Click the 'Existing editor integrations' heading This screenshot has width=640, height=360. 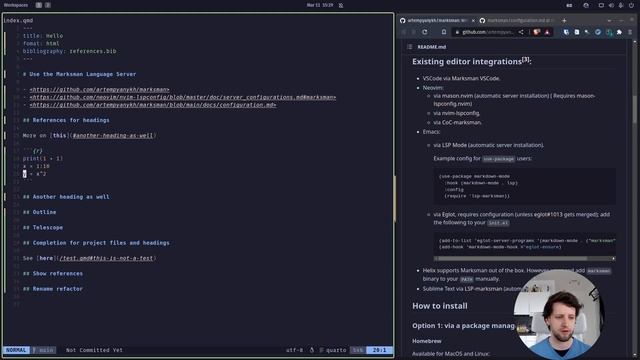coord(471,61)
